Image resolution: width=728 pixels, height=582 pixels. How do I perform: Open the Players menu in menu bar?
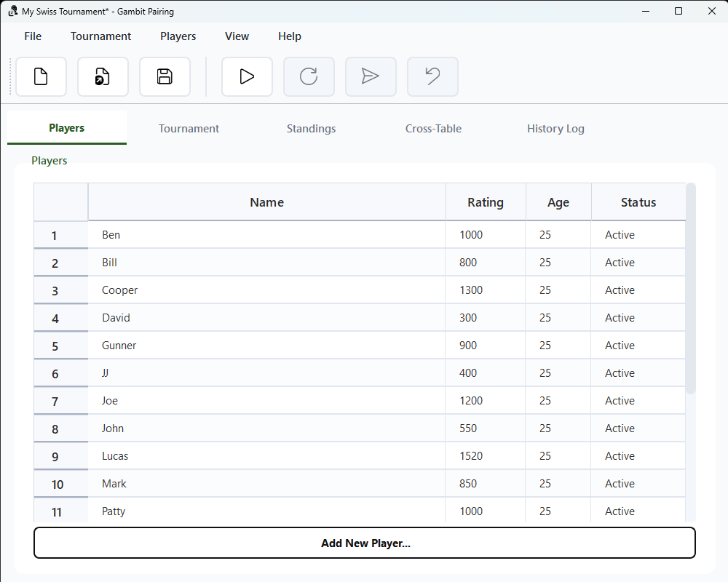178,36
